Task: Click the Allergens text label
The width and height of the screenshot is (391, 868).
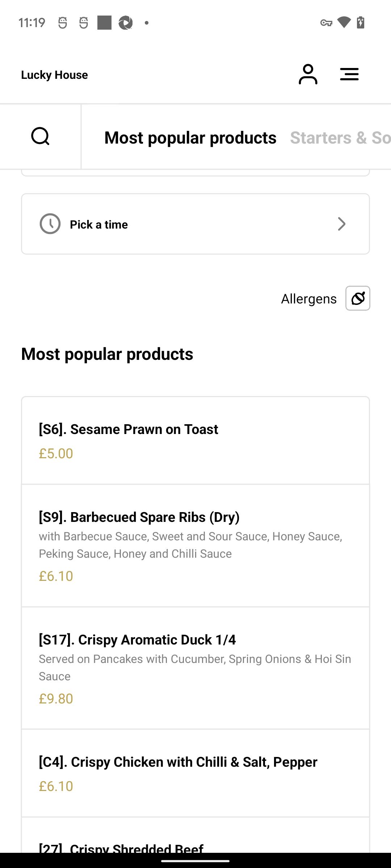Action: (309, 299)
